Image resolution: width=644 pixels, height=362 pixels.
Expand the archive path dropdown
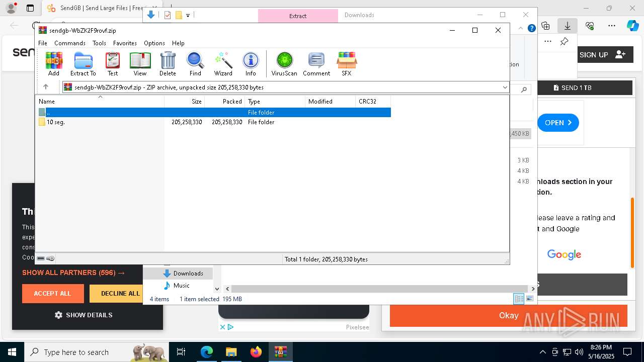pyautogui.click(x=505, y=87)
